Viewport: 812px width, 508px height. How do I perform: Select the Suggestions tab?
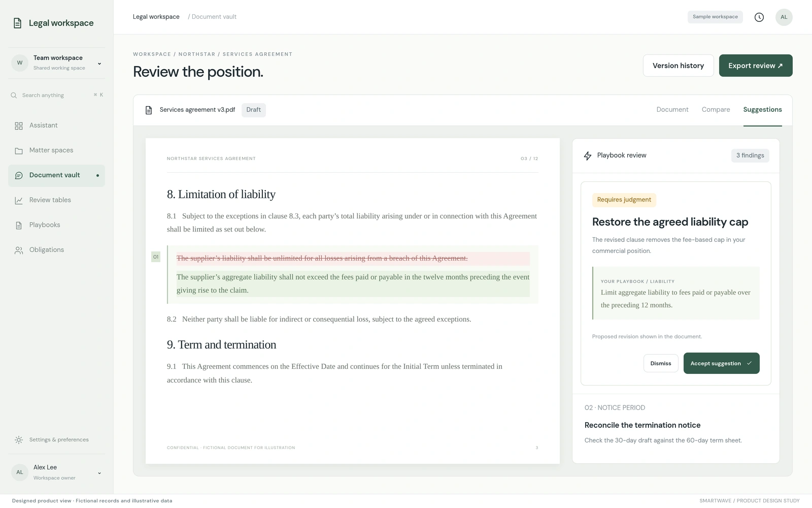click(x=762, y=110)
